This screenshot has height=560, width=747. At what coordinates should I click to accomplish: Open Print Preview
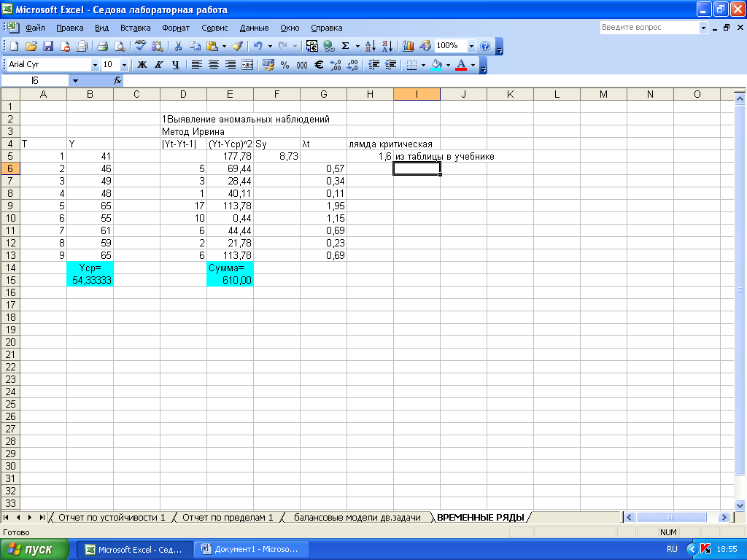click(x=120, y=46)
